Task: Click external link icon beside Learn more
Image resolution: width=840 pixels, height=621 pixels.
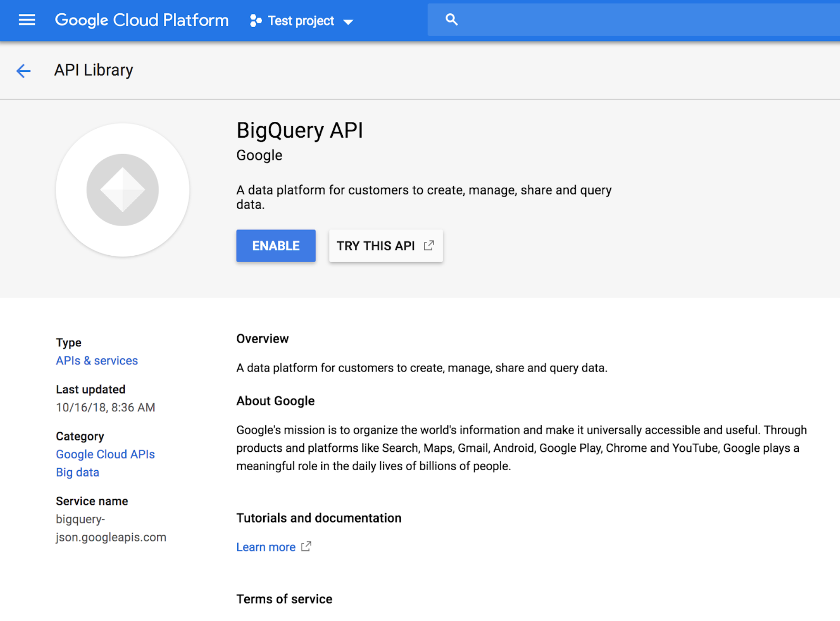Action: 306,546
